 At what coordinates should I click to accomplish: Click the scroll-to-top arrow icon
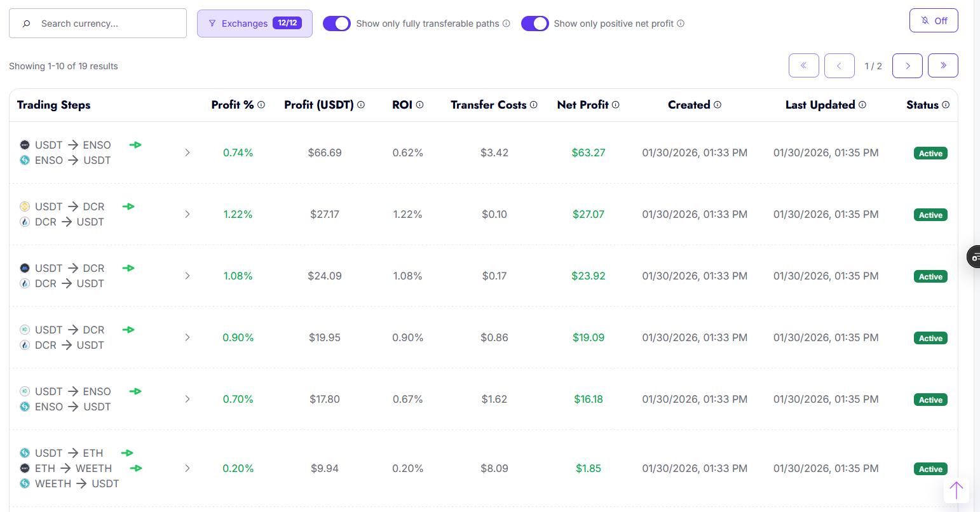point(956,490)
